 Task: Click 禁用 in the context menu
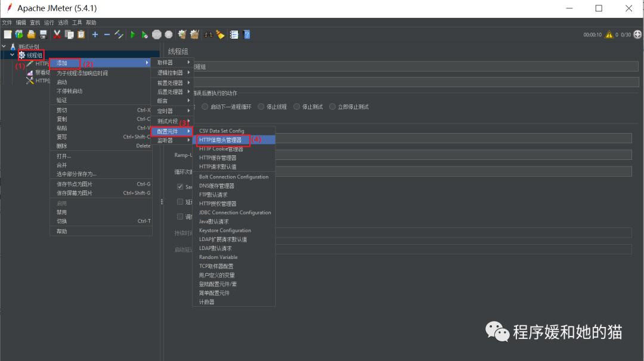click(101, 212)
